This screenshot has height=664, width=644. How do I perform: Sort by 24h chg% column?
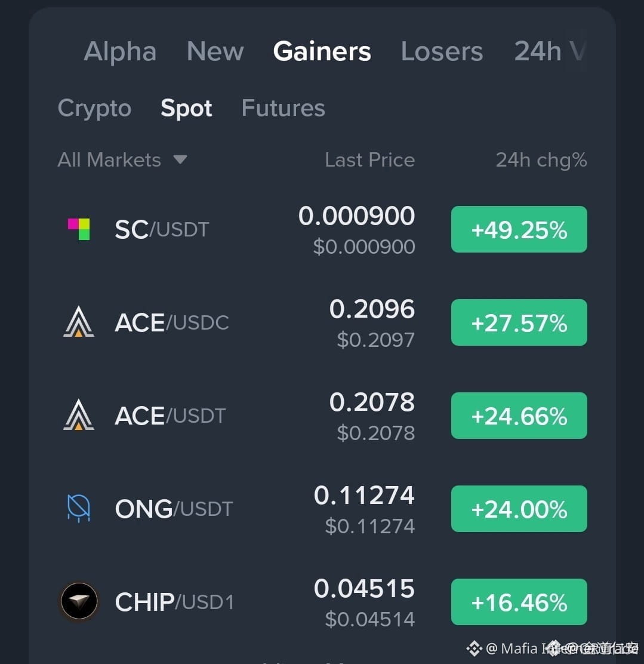coord(541,160)
